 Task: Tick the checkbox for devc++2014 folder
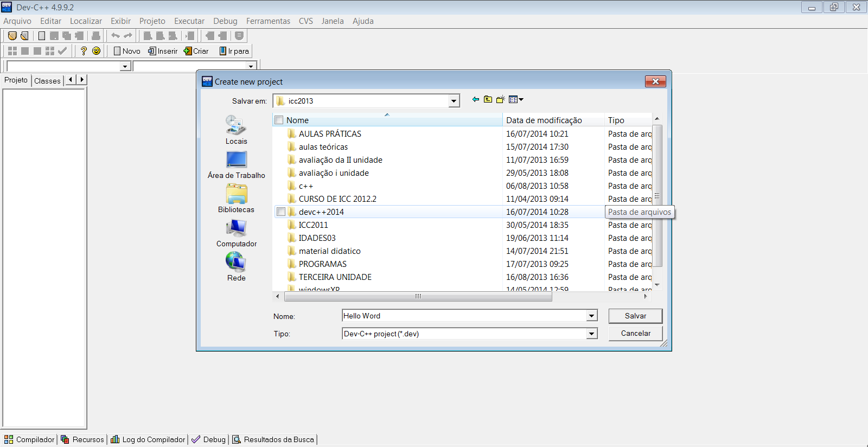281,212
